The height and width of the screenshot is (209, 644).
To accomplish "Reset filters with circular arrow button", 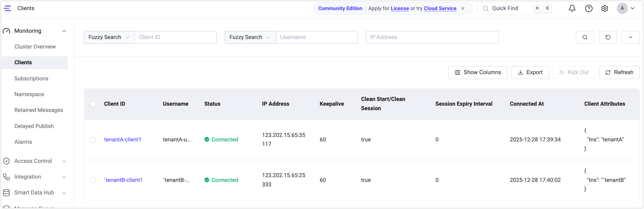I will [608, 37].
